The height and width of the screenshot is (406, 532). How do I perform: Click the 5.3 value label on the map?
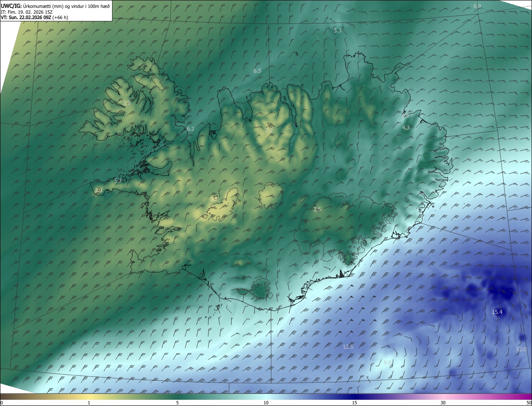(x=337, y=30)
